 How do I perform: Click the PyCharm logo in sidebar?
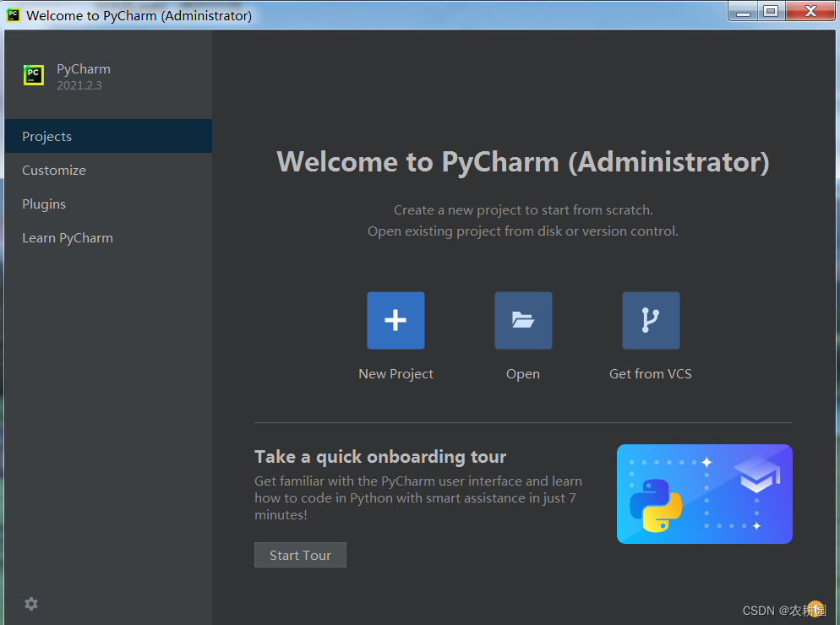[34, 75]
